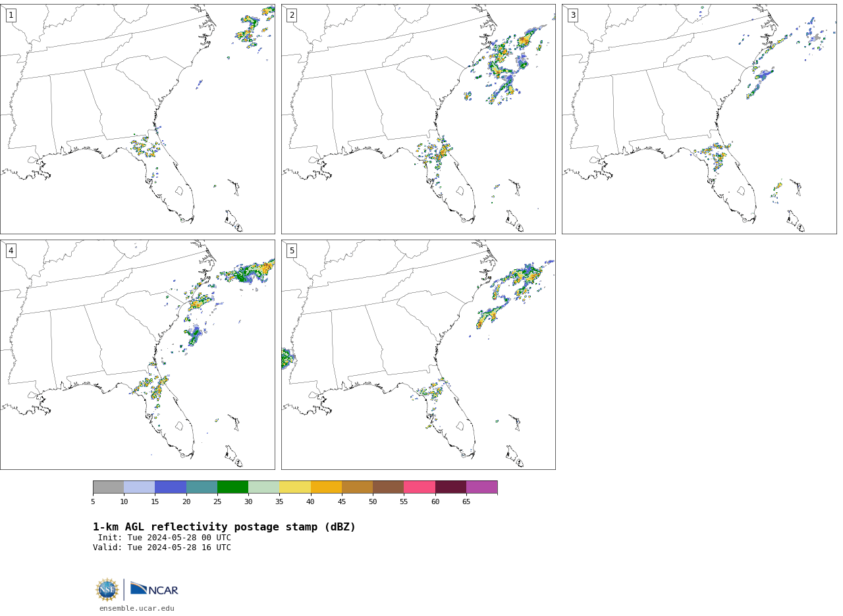
Task: Open postage stamp map panel 2
Action: pyautogui.click(x=418, y=119)
